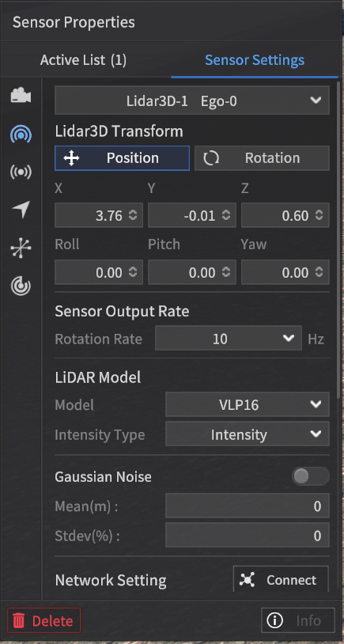Select the Lidar3D sensor icon in sidebar
Image resolution: width=344 pixels, height=644 pixels.
[x=21, y=134]
